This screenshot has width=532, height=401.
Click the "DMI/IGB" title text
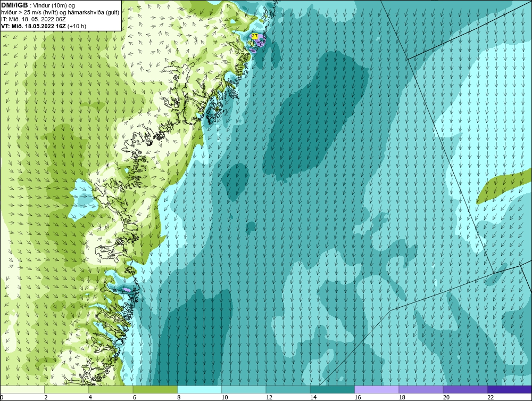coord(14,5)
